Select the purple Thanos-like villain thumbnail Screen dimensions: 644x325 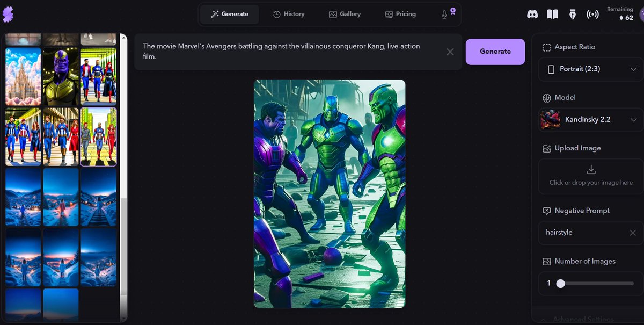(x=61, y=76)
